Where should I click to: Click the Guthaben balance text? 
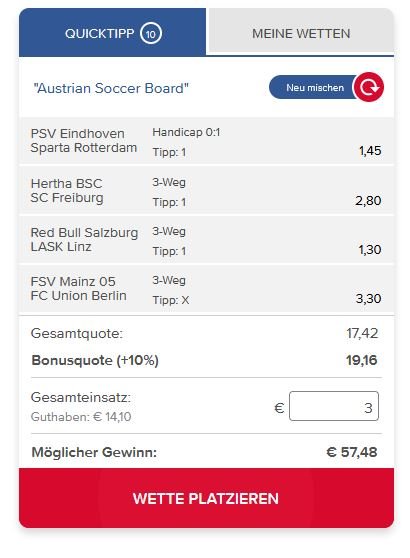coord(81,417)
